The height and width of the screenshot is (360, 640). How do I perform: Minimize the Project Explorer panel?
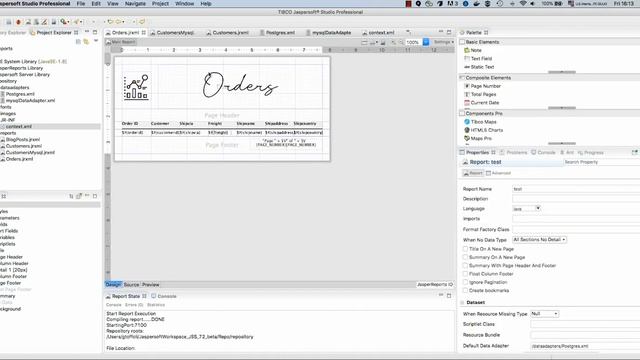pos(87,32)
